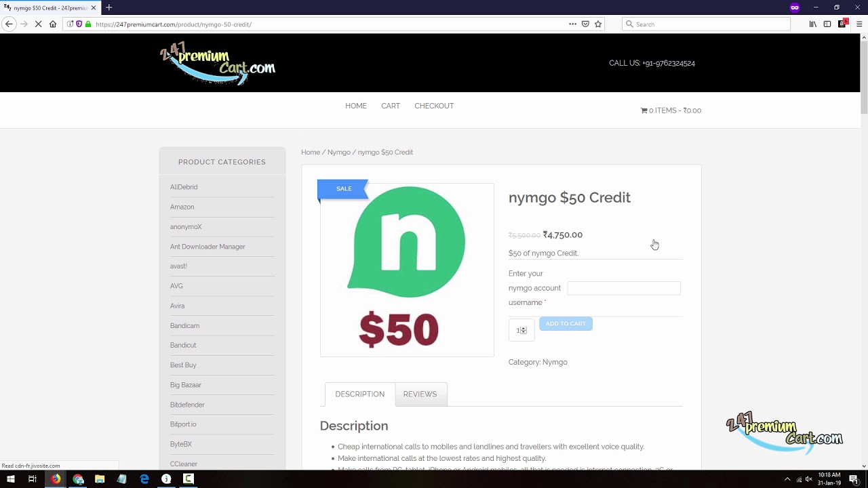
Task: Launch Microsoft Edge from the taskbar
Action: pyautogui.click(x=144, y=479)
